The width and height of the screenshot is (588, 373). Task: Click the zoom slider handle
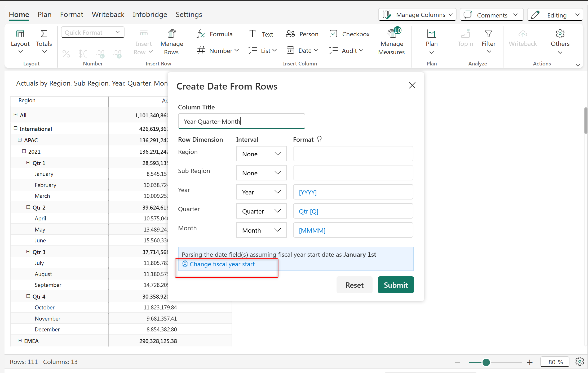pos(486,362)
